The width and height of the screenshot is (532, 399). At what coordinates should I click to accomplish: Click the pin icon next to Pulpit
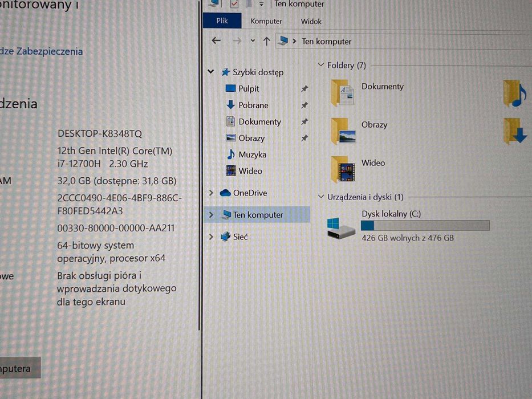coord(304,88)
